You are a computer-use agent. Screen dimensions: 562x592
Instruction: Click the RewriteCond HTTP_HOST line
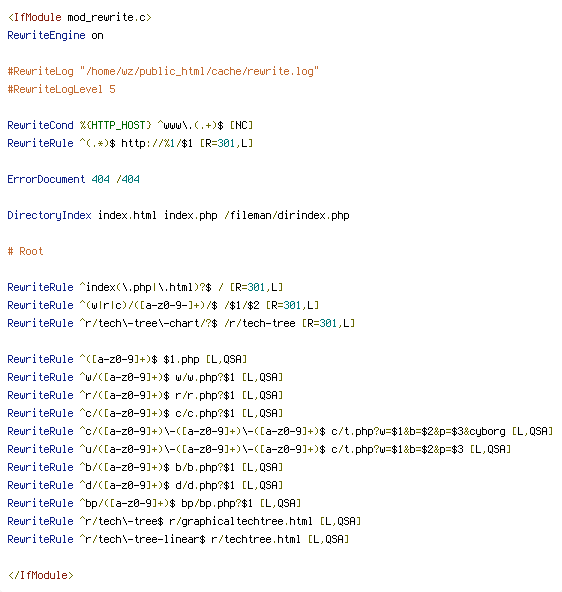pyautogui.click(x=130, y=125)
